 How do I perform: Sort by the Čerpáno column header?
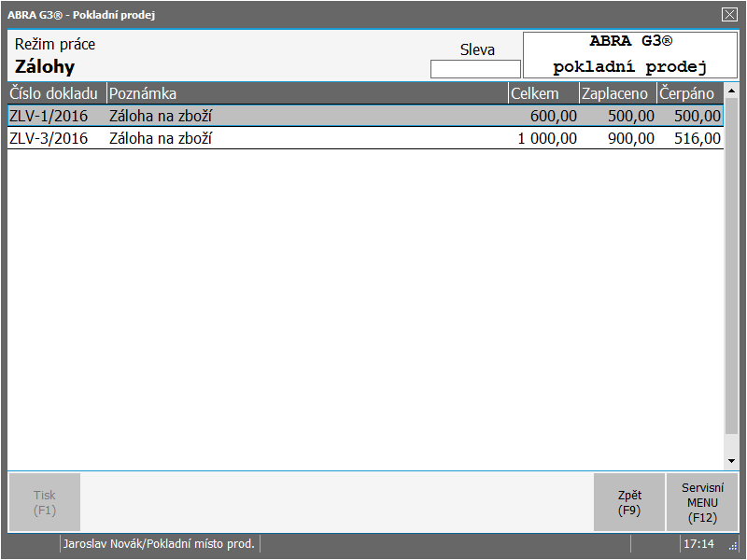click(x=689, y=93)
